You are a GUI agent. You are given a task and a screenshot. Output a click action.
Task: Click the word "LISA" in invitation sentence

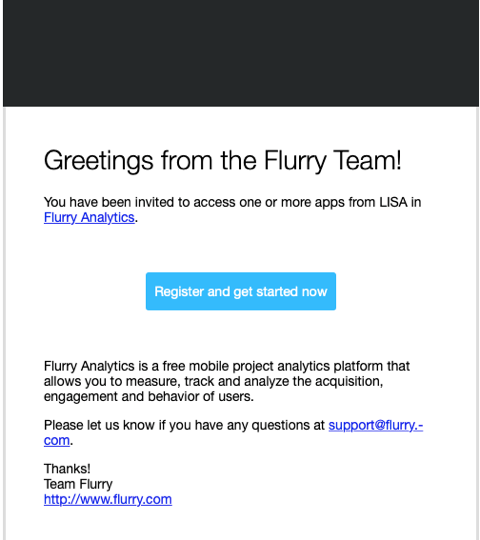click(x=393, y=202)
